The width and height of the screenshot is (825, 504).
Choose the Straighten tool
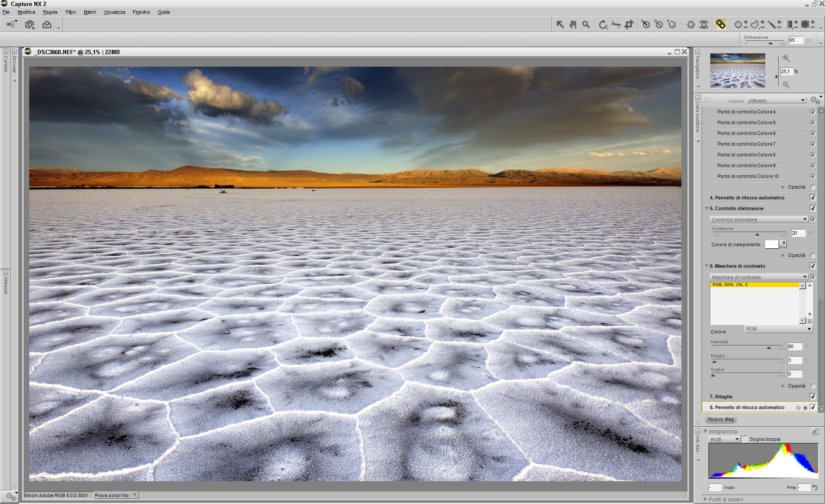[x=616, y=24]
